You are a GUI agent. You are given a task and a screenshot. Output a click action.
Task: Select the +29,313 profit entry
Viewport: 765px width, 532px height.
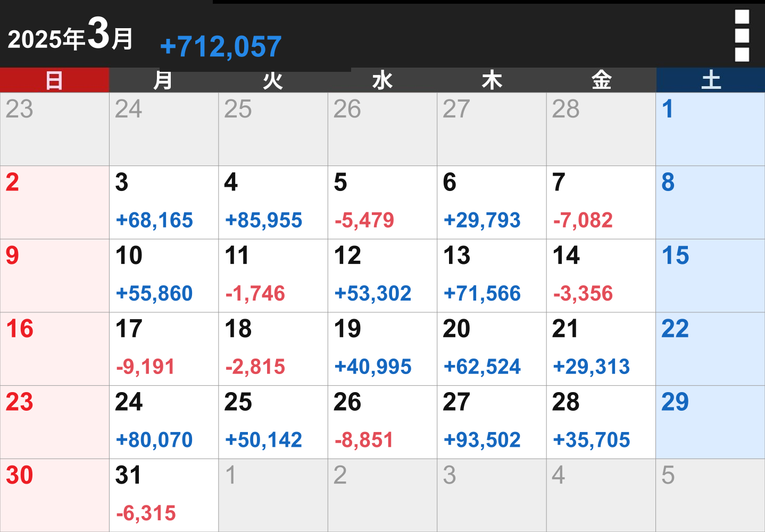(592, 367)
